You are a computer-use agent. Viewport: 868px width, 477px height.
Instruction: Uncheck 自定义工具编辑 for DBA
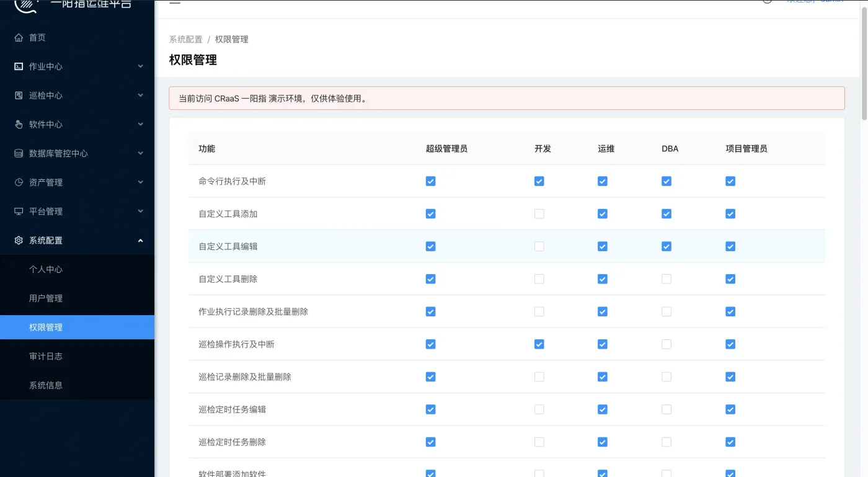tap(666, 246)
